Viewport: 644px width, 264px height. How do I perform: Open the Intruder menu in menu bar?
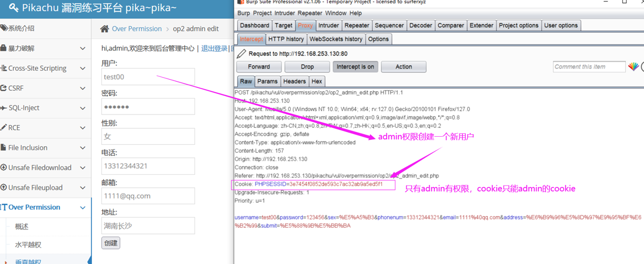click(x=285, y=13)
